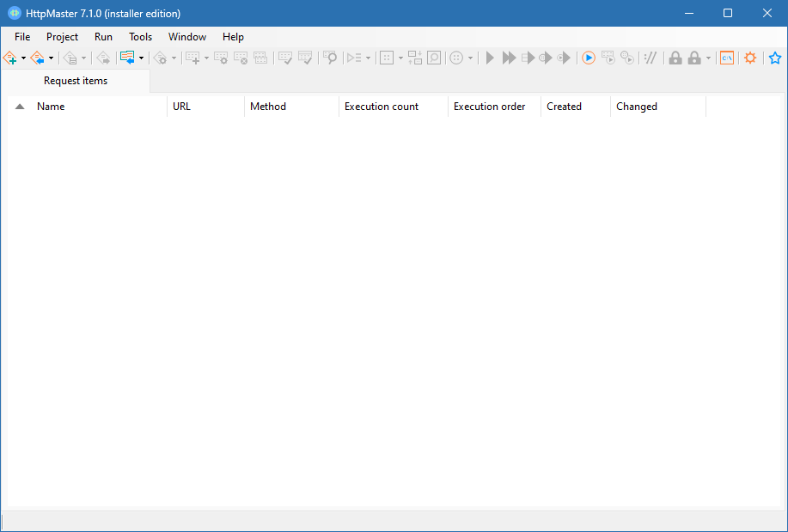The width and height of the screenshot is (788, 532).
Task: Click the orange-circled blue play icon
Action: (x=589, y=58)
